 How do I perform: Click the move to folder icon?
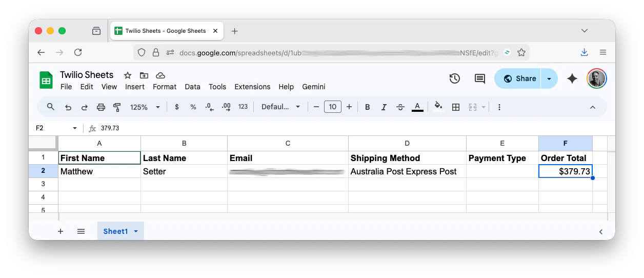pos(144,75)
